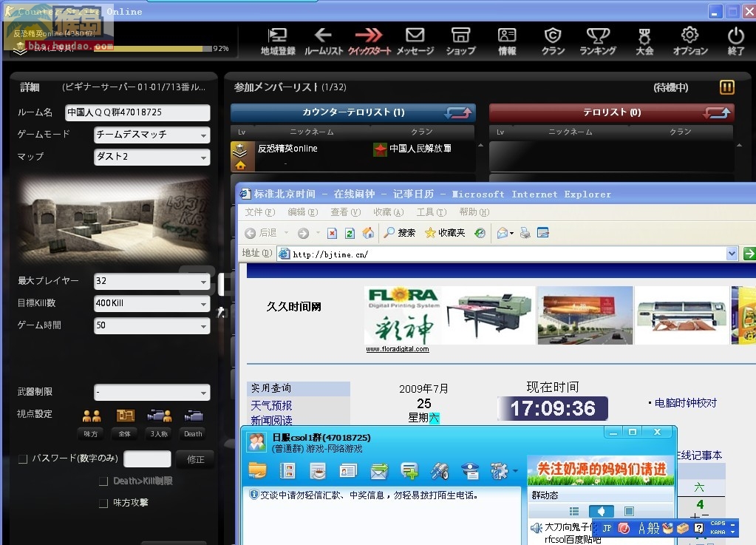Enable the パスワード password checkbox
The height and width of the screenshot is (545, 756).
23,458
